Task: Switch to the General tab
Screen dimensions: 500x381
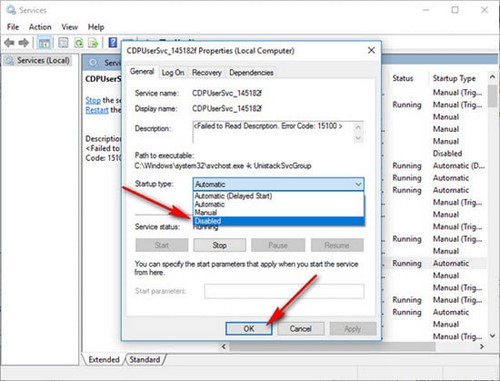Action: 142,72
